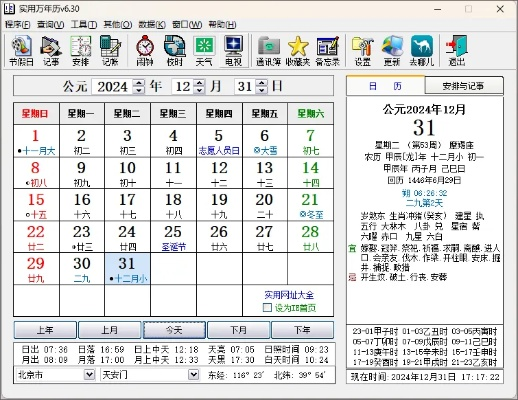This screenshot has width=518, height=400.
Task: Click the app icon in title bar
Action: [9, 9]
